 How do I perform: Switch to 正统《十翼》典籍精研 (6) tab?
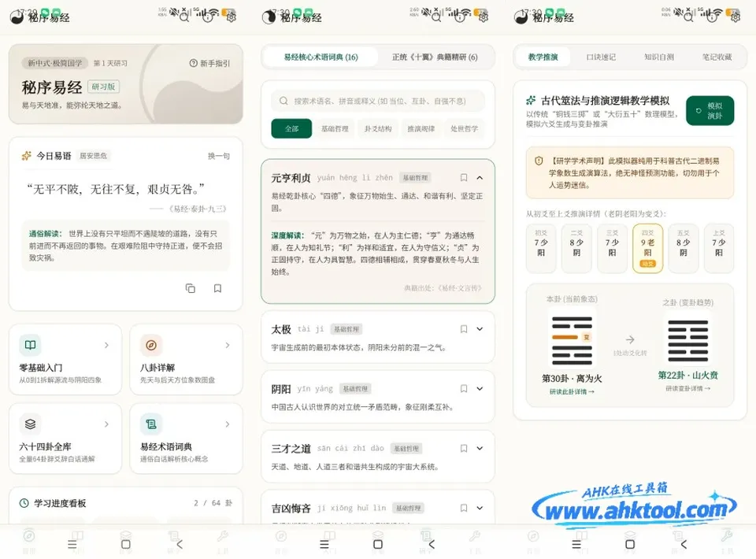435,57
